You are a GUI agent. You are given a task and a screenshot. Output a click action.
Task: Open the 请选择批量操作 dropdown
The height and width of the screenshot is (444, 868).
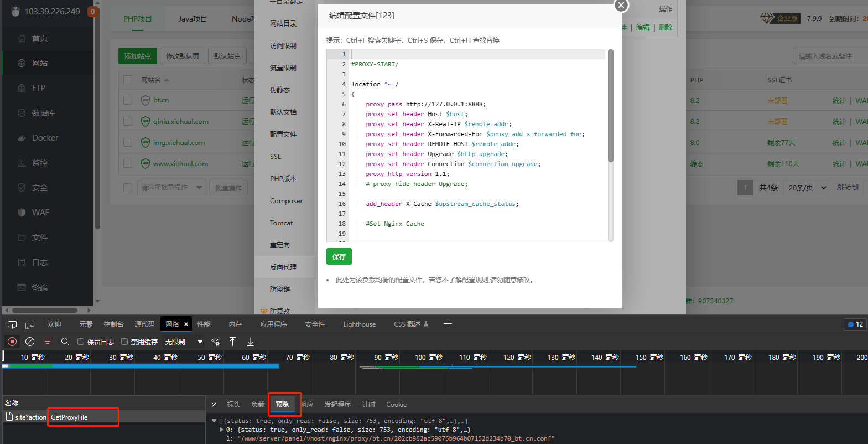pyautogui.click(x=171, y=188)
